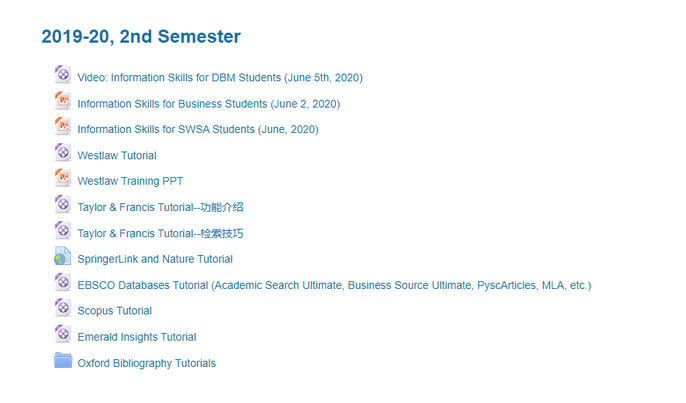
Task: Click the icon beside EBSCO Databases Tutorial
Action: [x=63, y=283]
